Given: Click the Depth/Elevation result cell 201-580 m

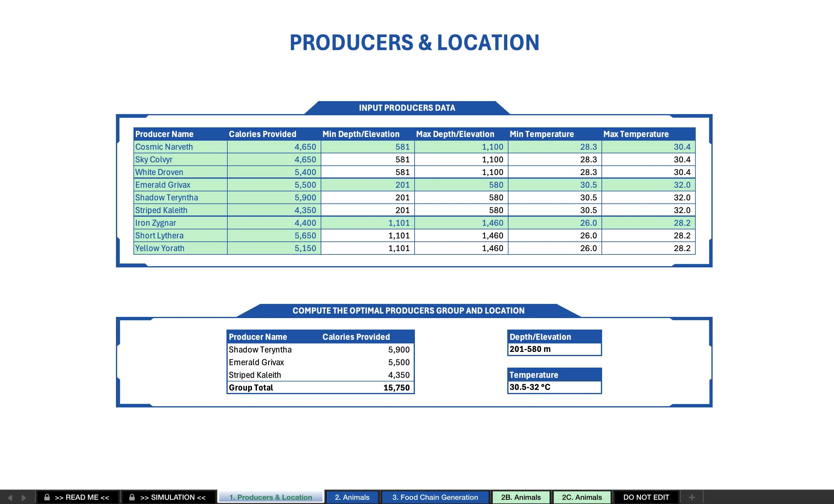Looking at the screenshot, I should (554, 349).
